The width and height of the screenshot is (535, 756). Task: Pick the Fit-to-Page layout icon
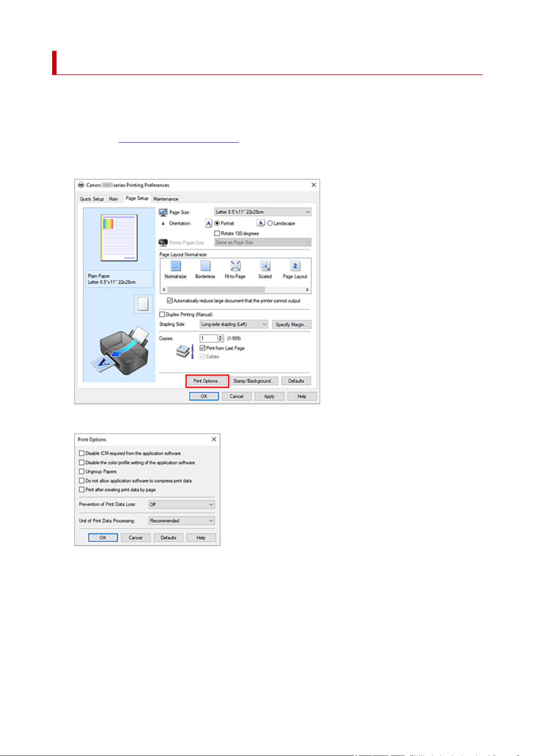pyautogui.click(x=236, y=266)
